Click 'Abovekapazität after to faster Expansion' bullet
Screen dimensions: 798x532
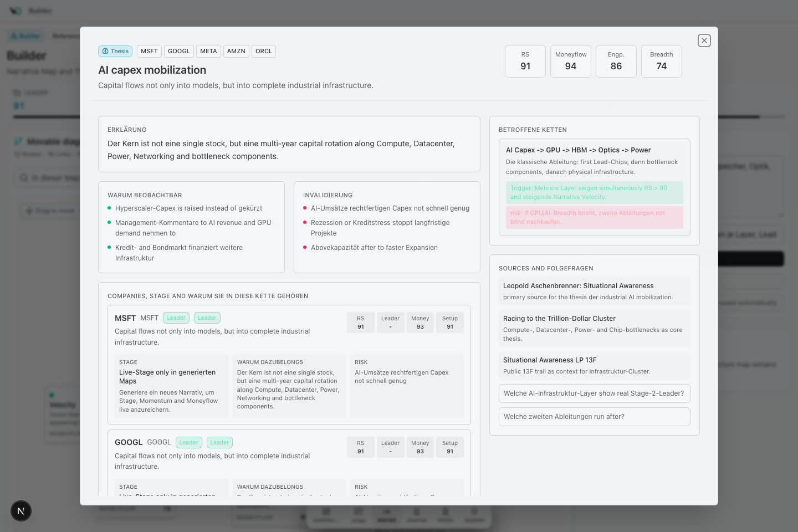tap(374, 248)
